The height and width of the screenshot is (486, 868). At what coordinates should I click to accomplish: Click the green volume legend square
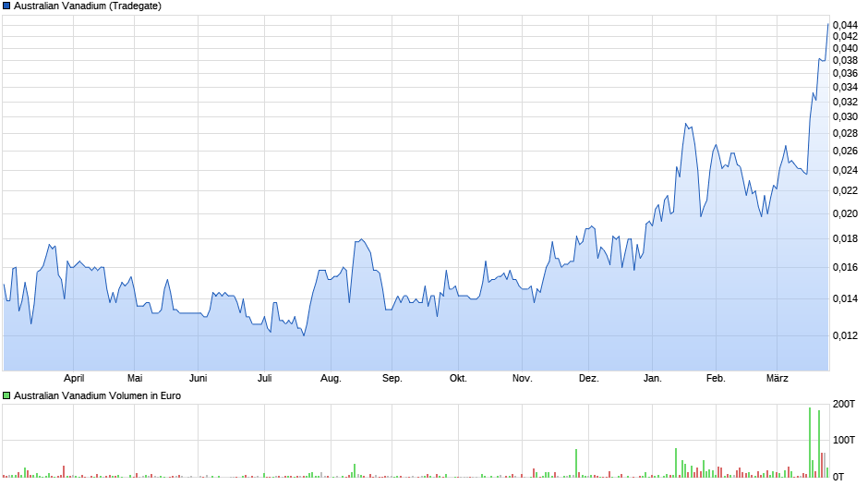coord(6,395)
